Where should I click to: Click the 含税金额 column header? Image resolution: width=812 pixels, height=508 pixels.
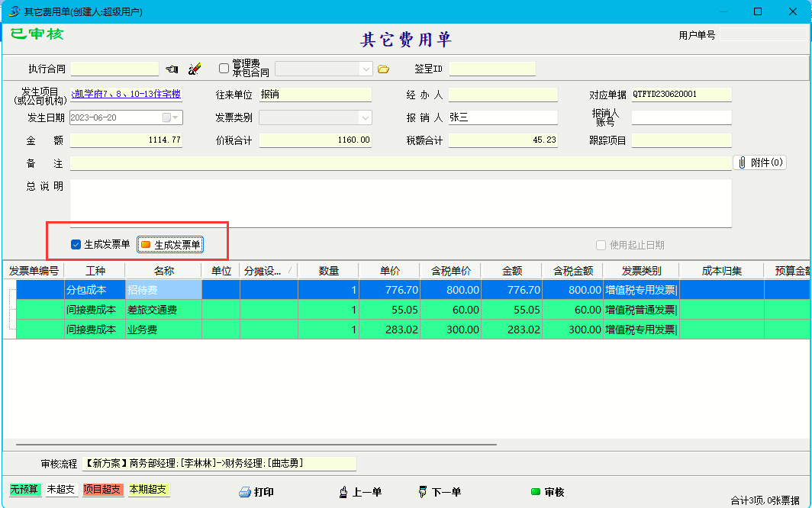click(572, 271)
